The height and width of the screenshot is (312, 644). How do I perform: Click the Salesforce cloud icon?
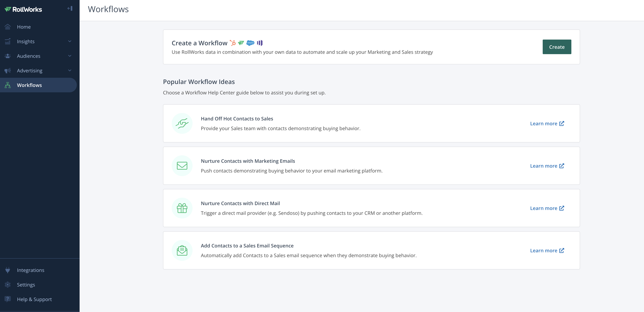tap(250, 43)
